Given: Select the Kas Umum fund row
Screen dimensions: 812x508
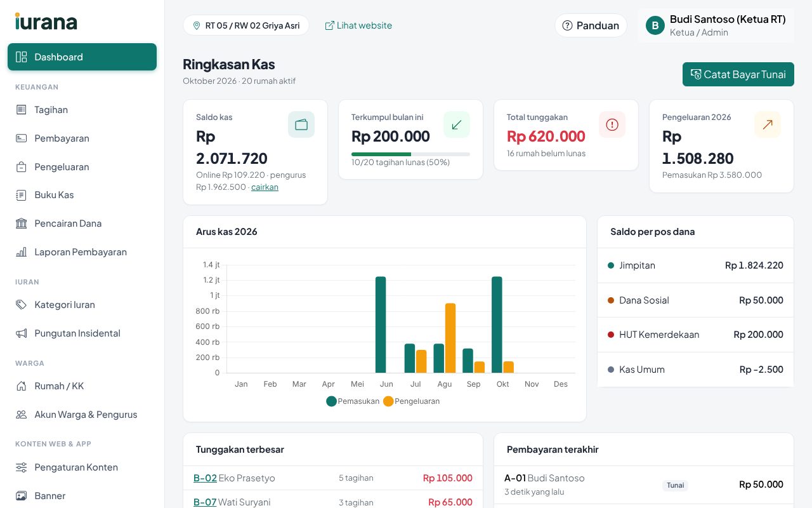Looking at the screenshot, I should click(695, 370).
